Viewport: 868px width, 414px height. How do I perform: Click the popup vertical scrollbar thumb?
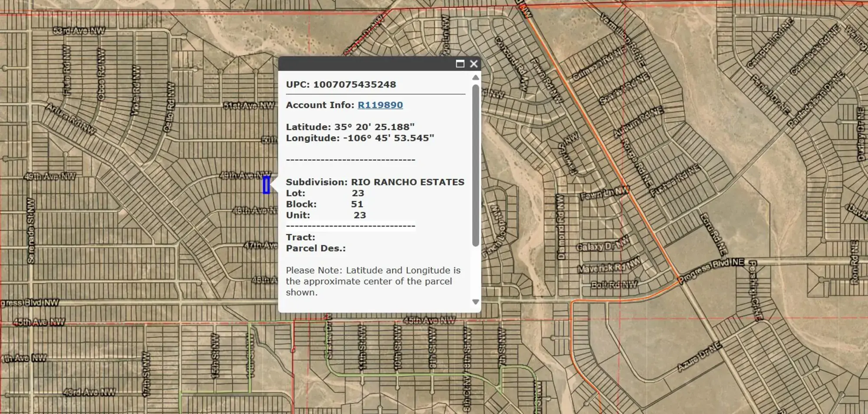(476, 165)
